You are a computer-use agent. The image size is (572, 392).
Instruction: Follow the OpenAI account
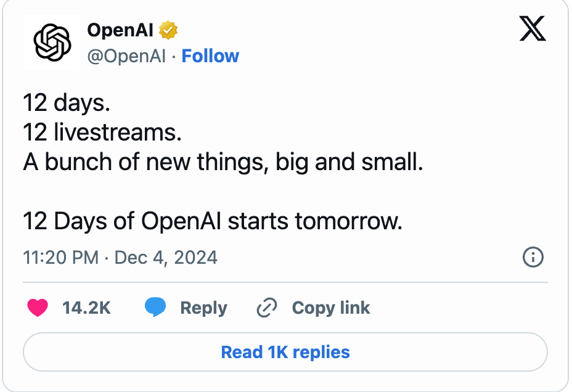[x=210, y=56]
